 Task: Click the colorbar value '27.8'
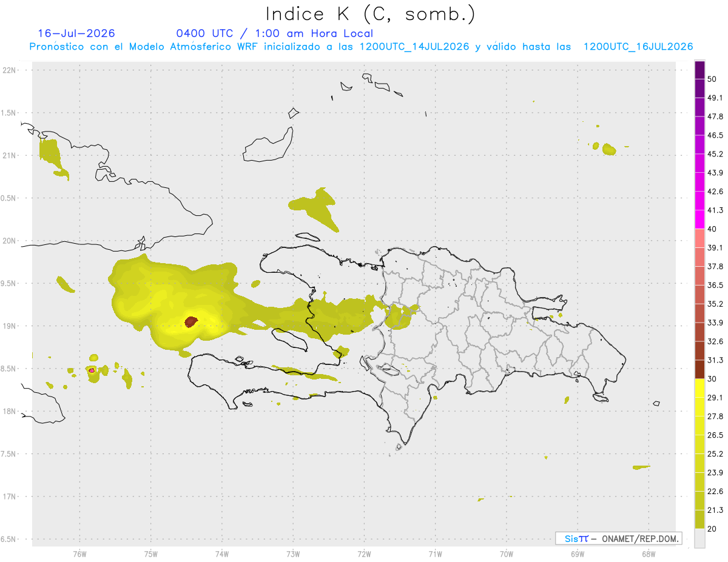click(715, 416)
